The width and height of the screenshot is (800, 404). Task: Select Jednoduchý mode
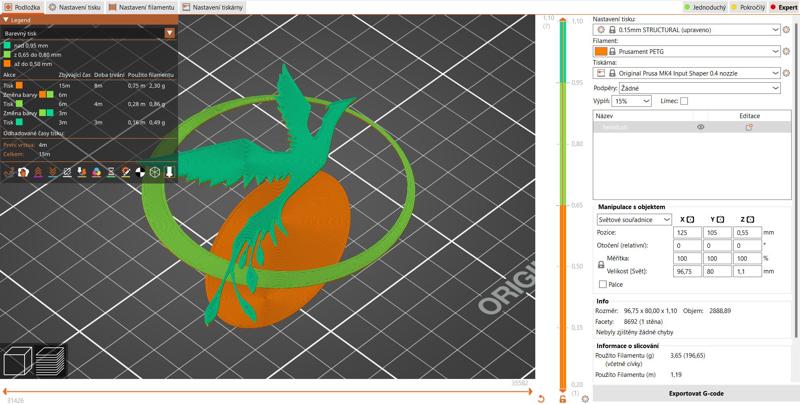click(706, 8)
